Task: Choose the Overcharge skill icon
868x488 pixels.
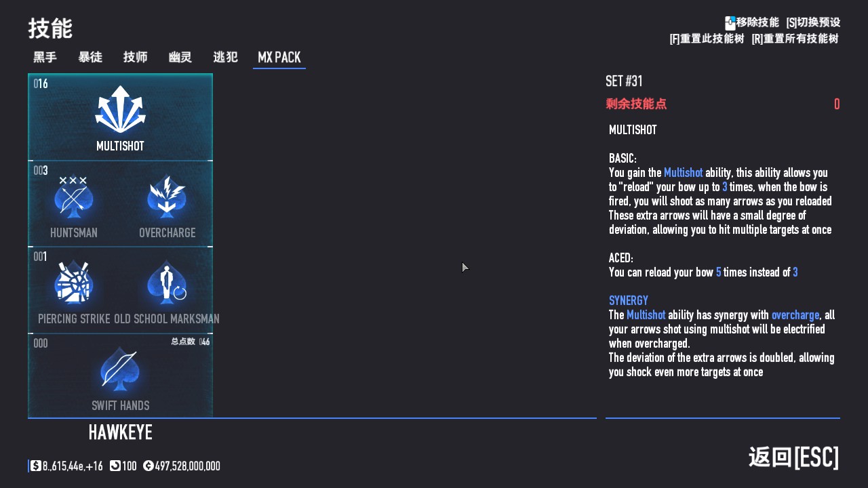Action: coord(167,197)
